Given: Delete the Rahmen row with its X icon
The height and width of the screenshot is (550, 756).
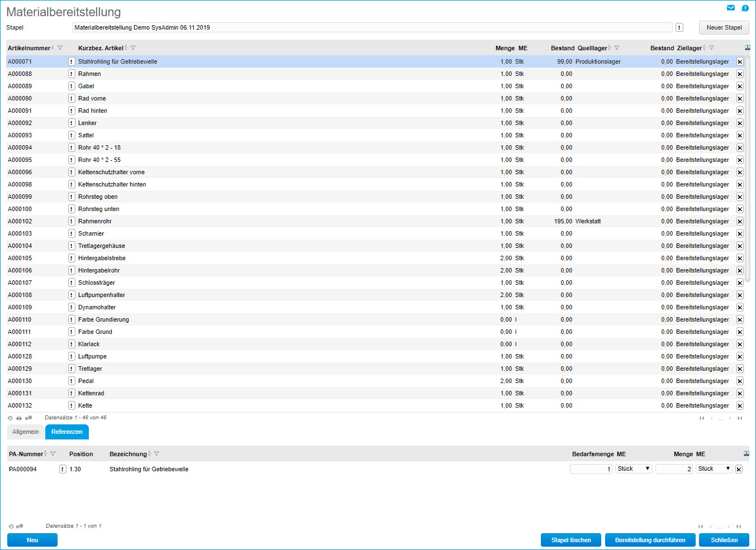Looking at the screenshot, I should [740, 74].
